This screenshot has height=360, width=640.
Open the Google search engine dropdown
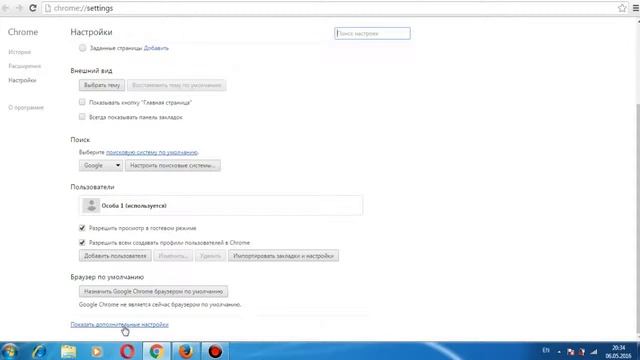click(101, 165)
